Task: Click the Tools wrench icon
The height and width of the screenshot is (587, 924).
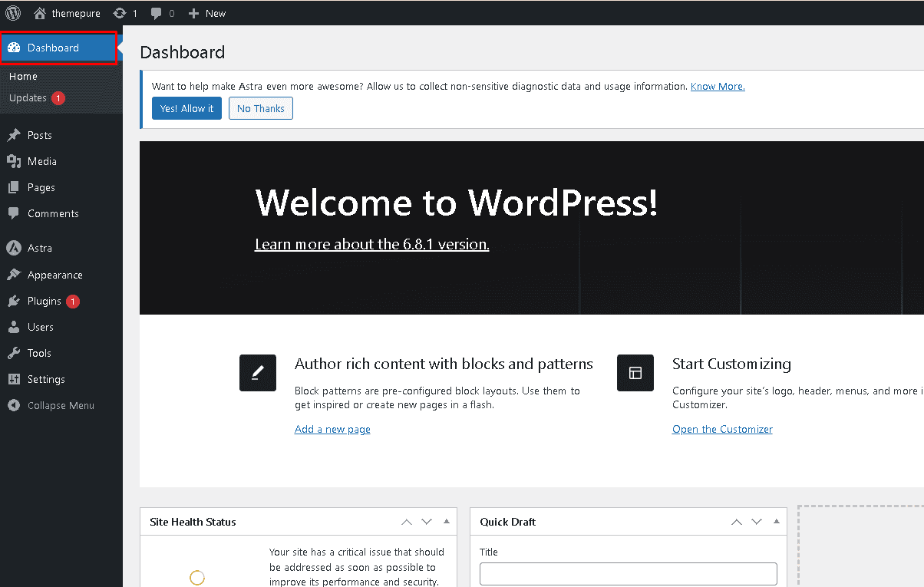Action: click(x=14, y=353)
